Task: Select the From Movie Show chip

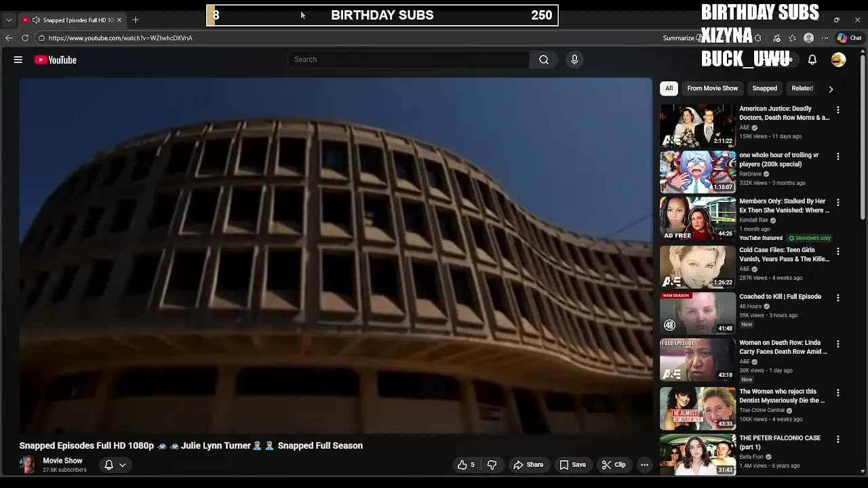Action: [712, 88]
